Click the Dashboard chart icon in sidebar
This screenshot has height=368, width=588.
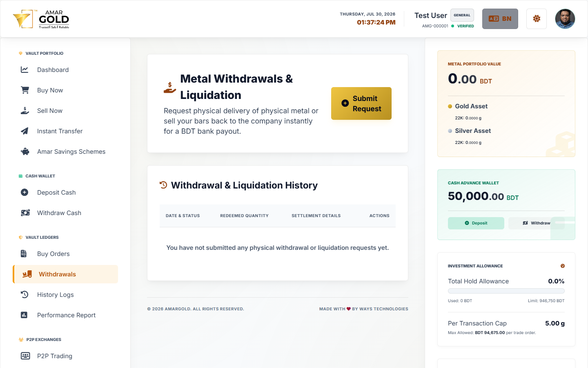(x=24, y=70)
